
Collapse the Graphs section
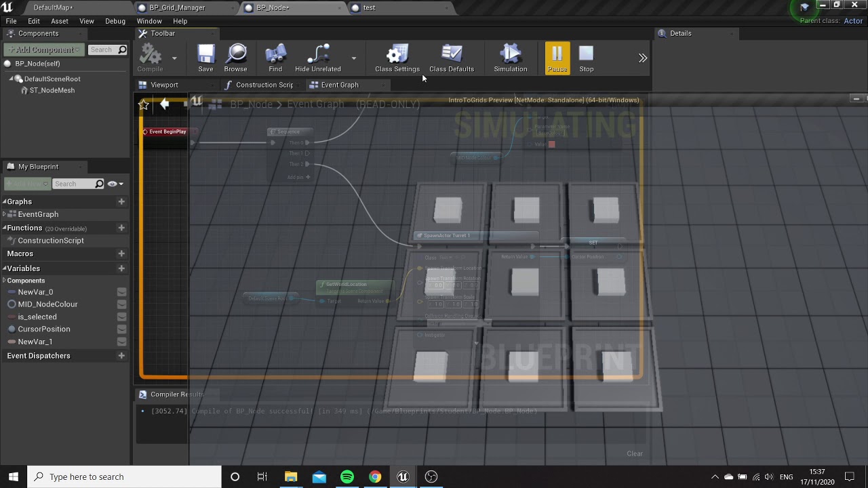pos(4,201)
